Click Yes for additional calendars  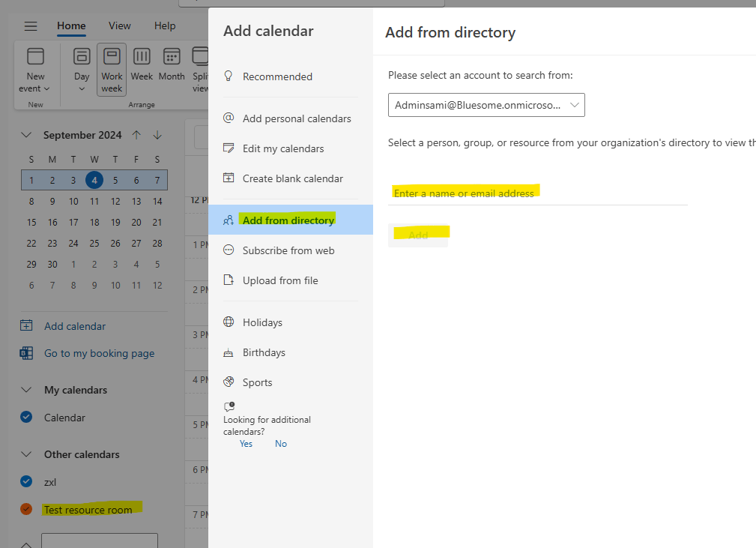coord(246,443)
